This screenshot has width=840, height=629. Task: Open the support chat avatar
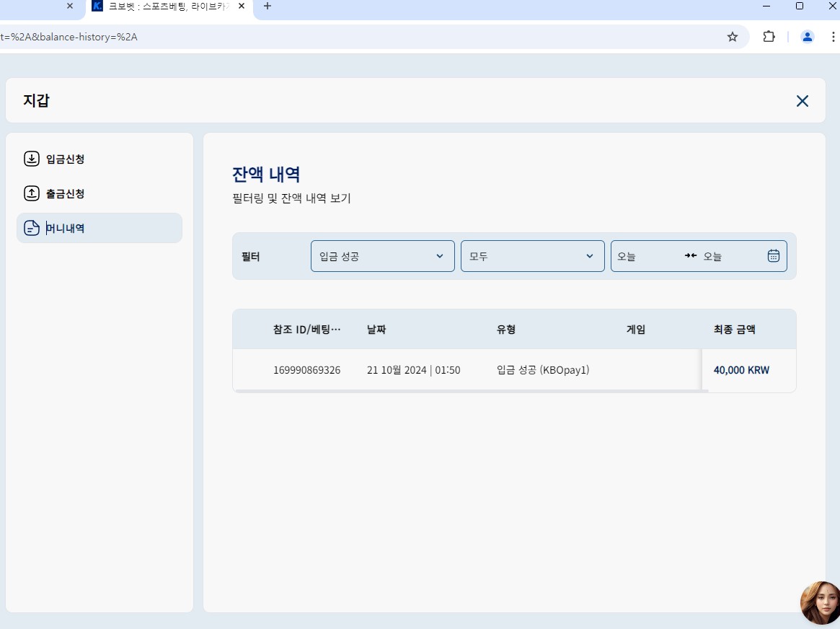coord(821,604)
